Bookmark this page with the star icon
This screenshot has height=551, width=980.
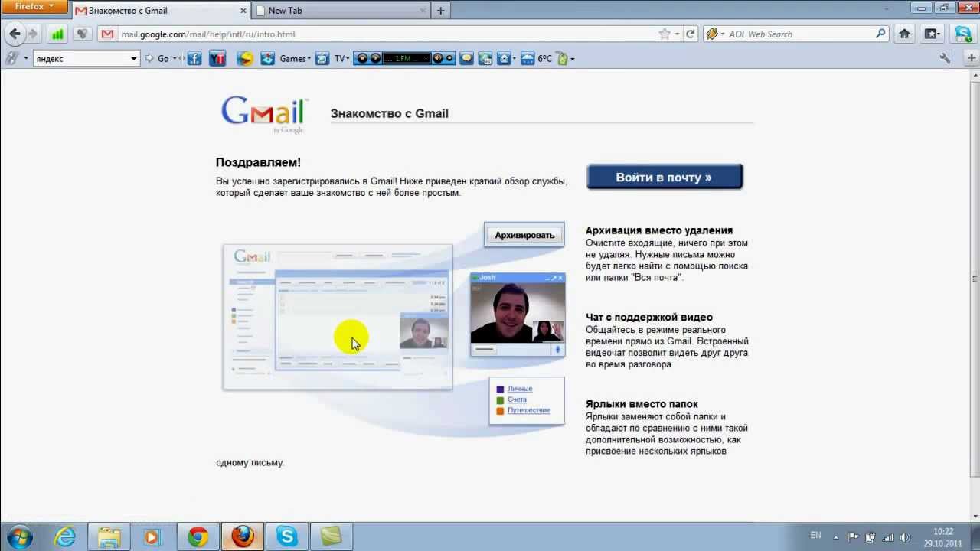click(x=665, y=34)
